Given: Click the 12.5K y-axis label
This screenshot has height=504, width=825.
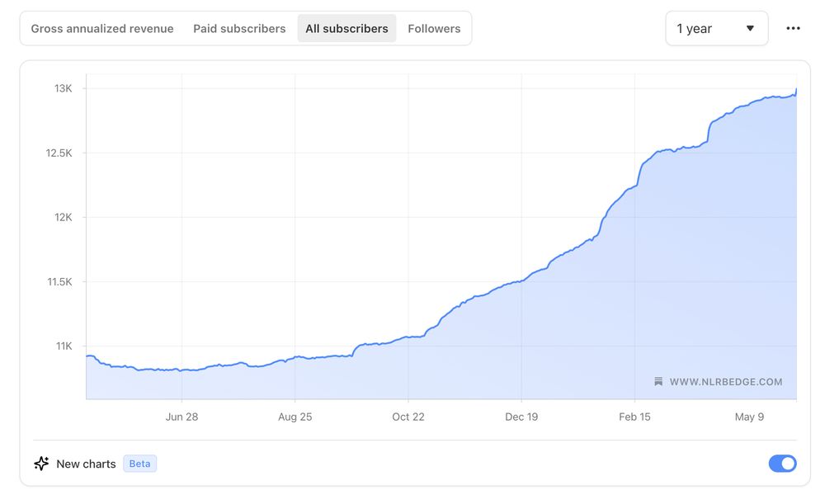Looking at the screenshot, I should 59,153.
